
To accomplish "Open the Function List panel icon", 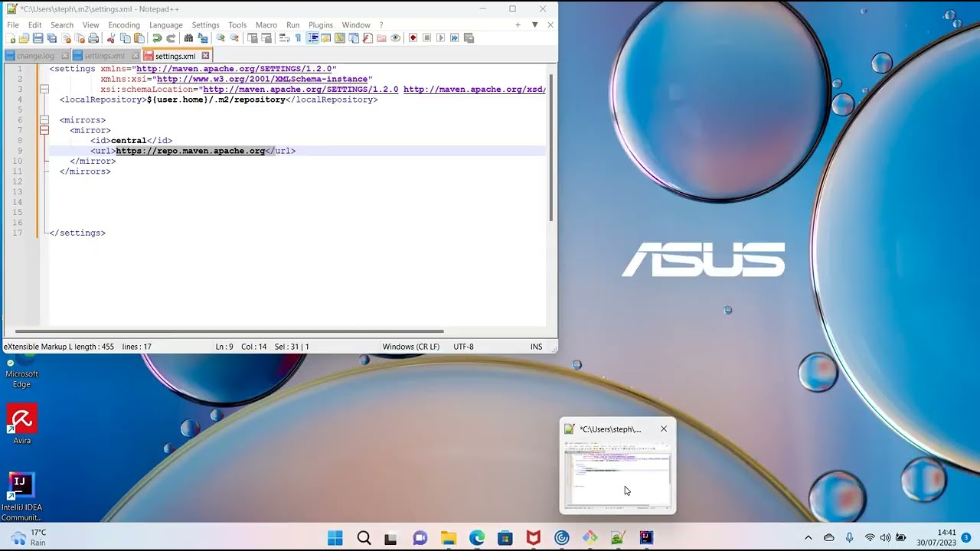I will tap(367, 37).
